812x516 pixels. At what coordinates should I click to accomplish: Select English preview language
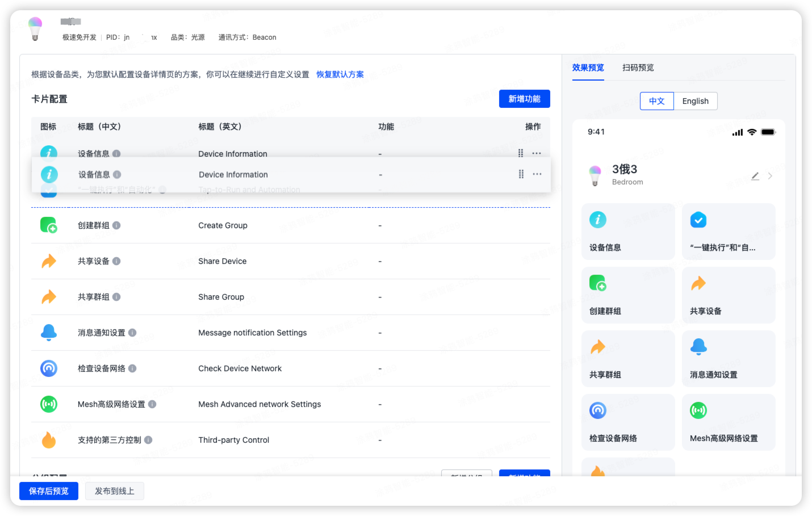(x=696, y=101)
